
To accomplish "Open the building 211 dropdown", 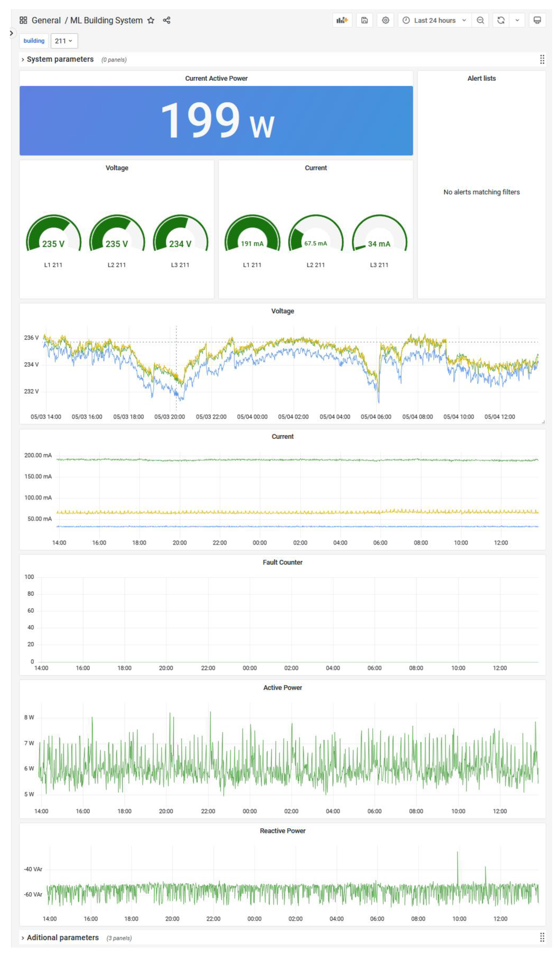I will pos(64,41).
